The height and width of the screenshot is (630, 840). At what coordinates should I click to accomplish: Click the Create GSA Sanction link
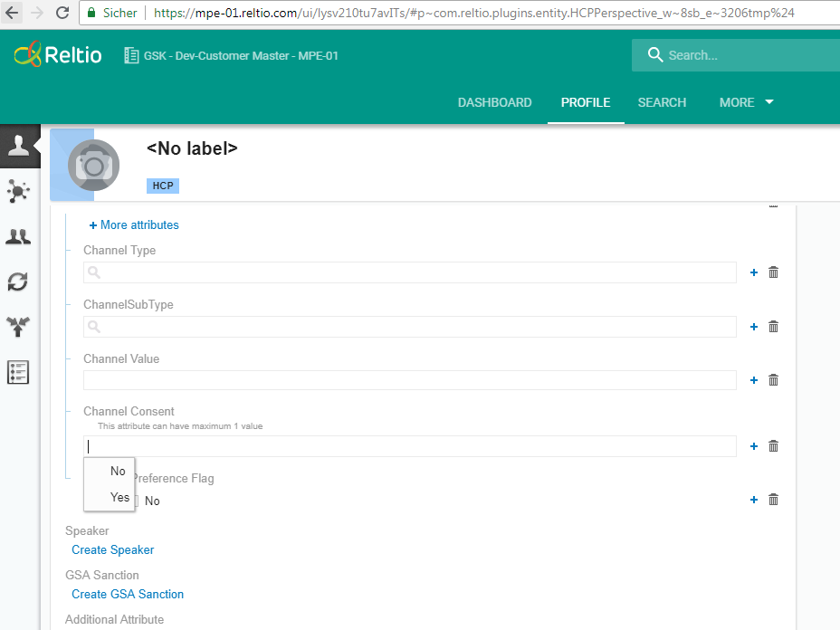[128, 594]
